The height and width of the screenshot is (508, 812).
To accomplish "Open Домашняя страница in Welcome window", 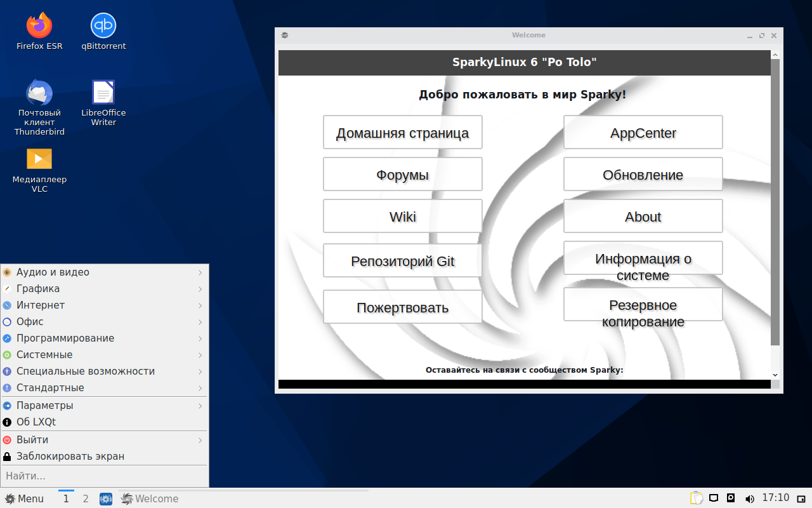I will (403, 132).
